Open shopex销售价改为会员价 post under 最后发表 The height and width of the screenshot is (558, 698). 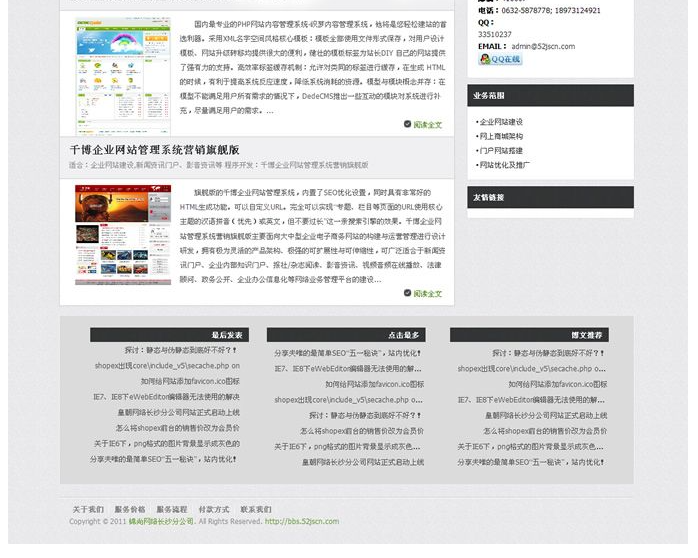click(x=178, y=428)
